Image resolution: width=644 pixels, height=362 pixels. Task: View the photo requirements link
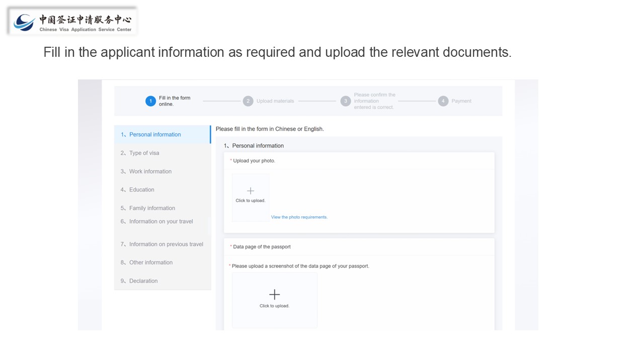299,217
